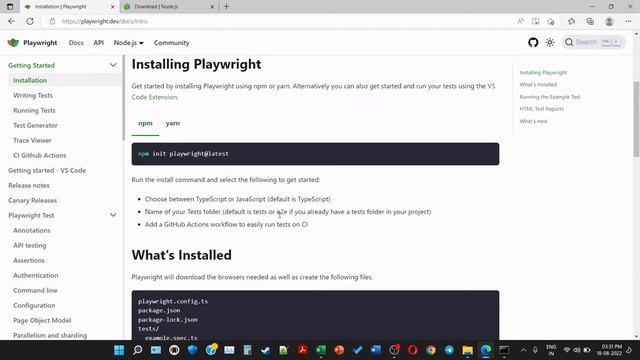Open browser Collections icon

click(x=590, y=21)
